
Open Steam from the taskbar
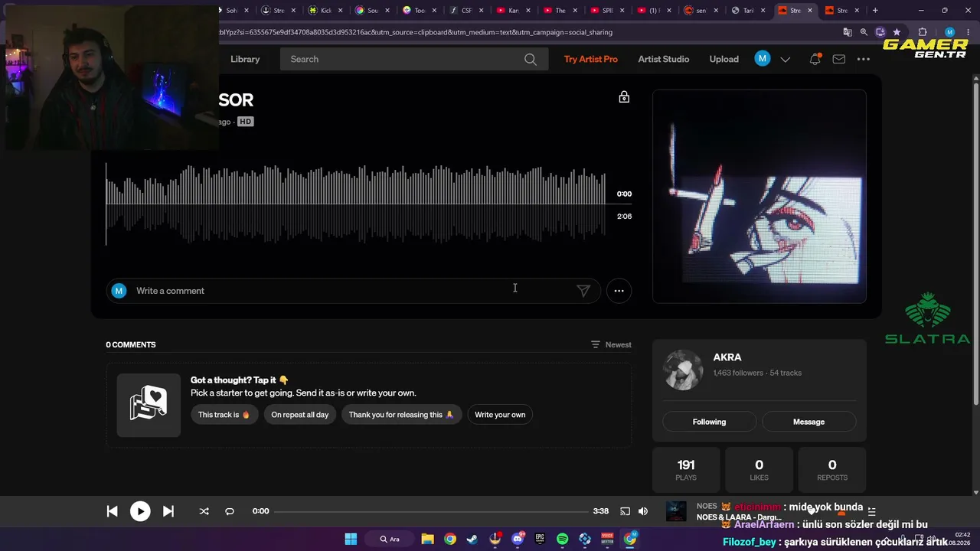(x=472, y=539)
